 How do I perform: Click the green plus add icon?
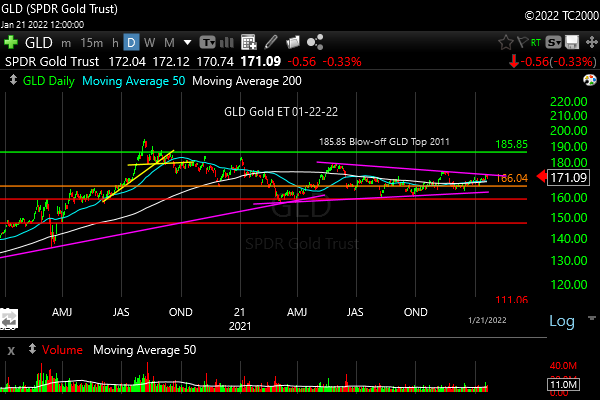pos(10,43)
